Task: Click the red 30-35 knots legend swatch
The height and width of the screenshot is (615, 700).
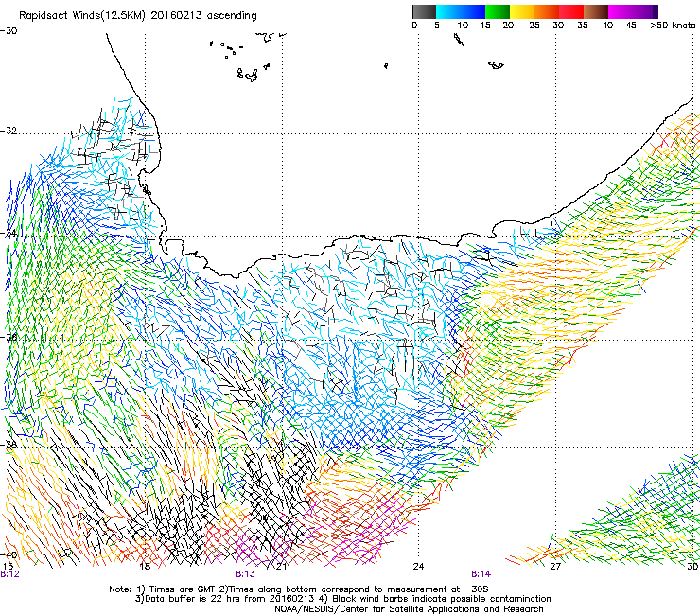Action: click(571, 11)
